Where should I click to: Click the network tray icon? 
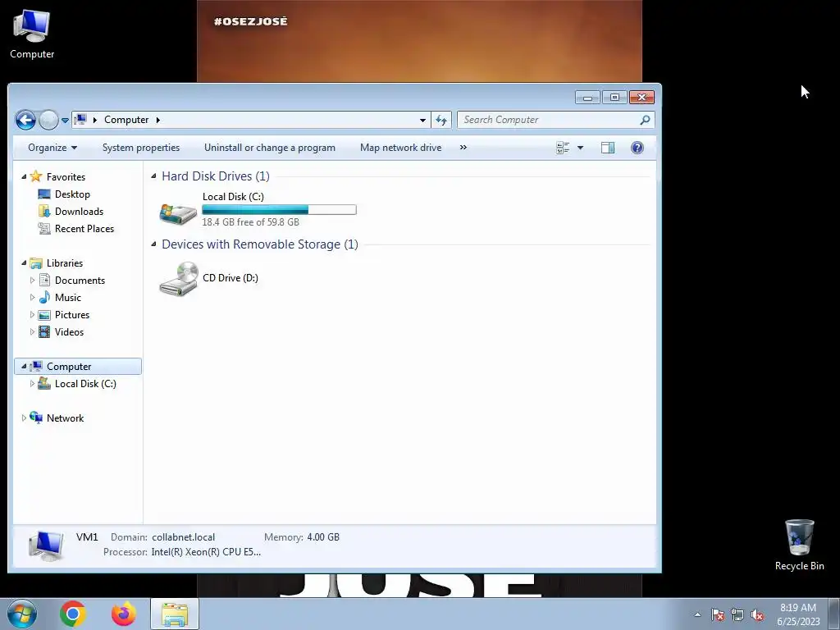[737, 614]
